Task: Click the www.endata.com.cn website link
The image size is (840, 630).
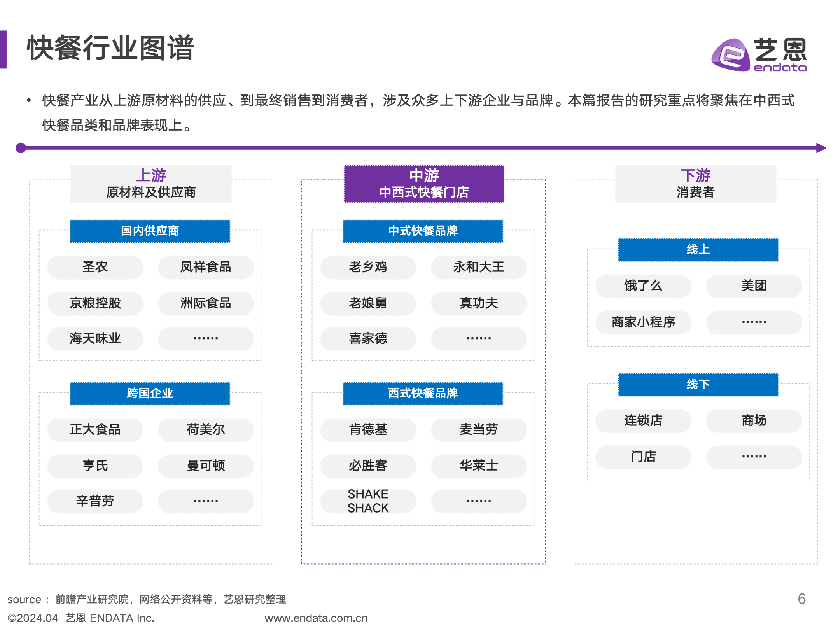Action: click(x=316, y=618)
